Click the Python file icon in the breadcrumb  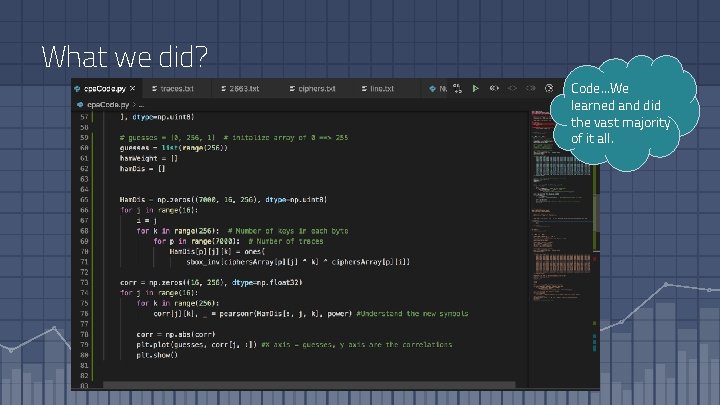click(x=80, y=105)
